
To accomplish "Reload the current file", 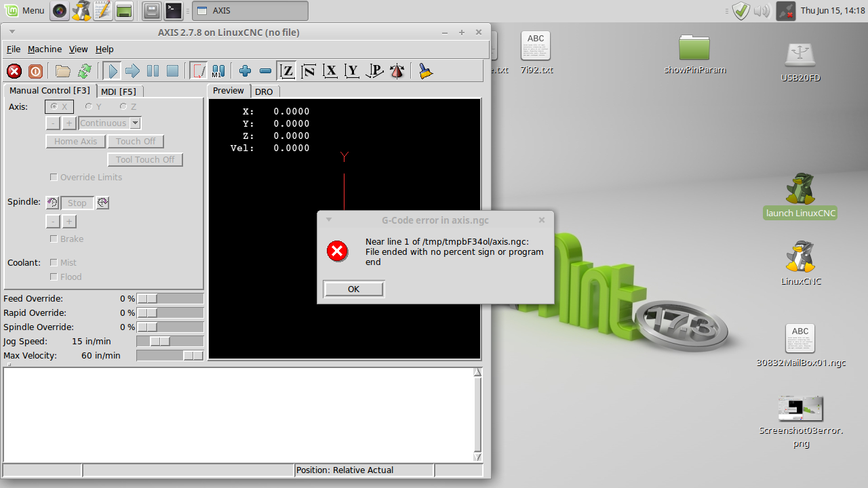I will [85, 70].
